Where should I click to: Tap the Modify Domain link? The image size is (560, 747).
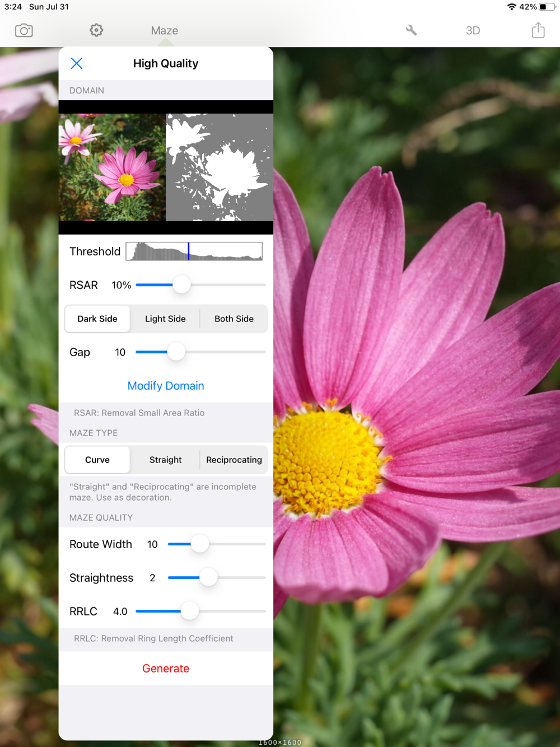pyautogui.click(x=166, y=386)
